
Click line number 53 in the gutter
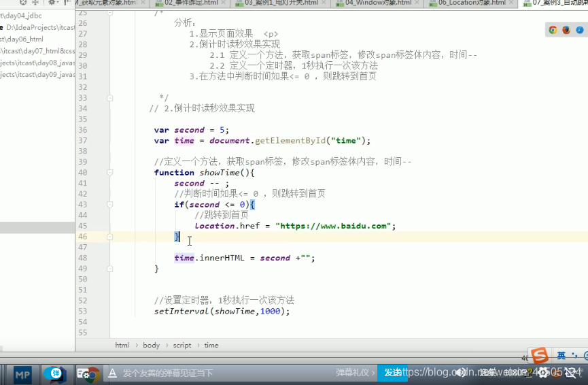(x=82, y=312)
